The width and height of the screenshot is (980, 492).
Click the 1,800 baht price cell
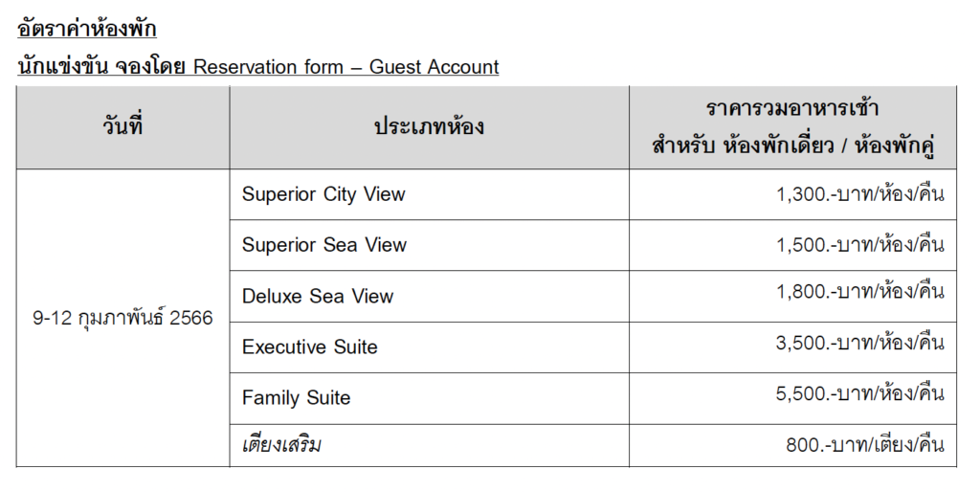pos(859,291)
